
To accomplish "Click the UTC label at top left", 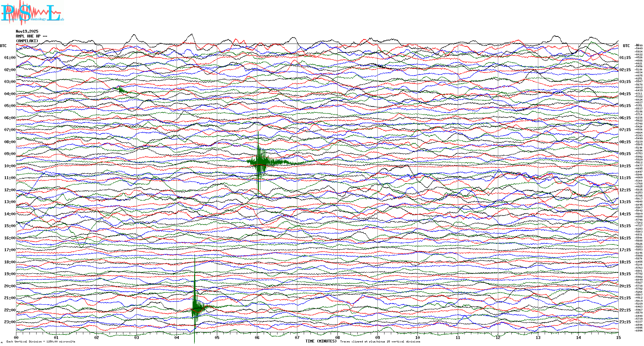I will [3, 46].
